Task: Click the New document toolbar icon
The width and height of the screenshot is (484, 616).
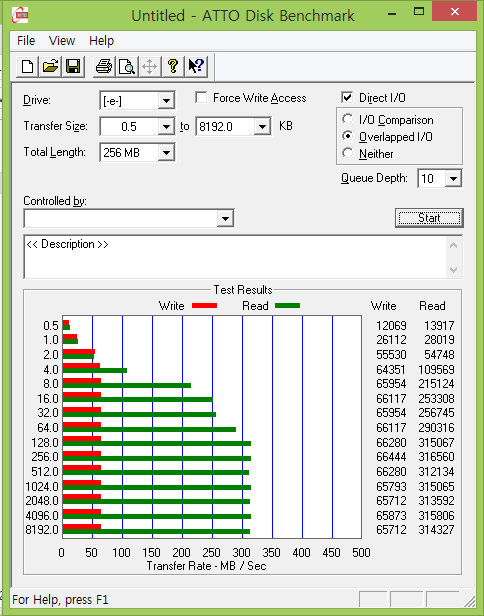Action: 27,66
